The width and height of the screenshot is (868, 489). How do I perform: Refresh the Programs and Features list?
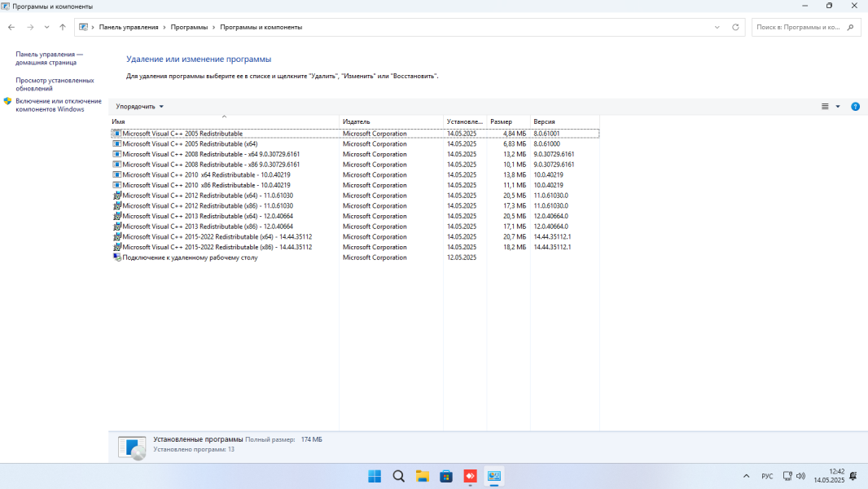(735, 27)
